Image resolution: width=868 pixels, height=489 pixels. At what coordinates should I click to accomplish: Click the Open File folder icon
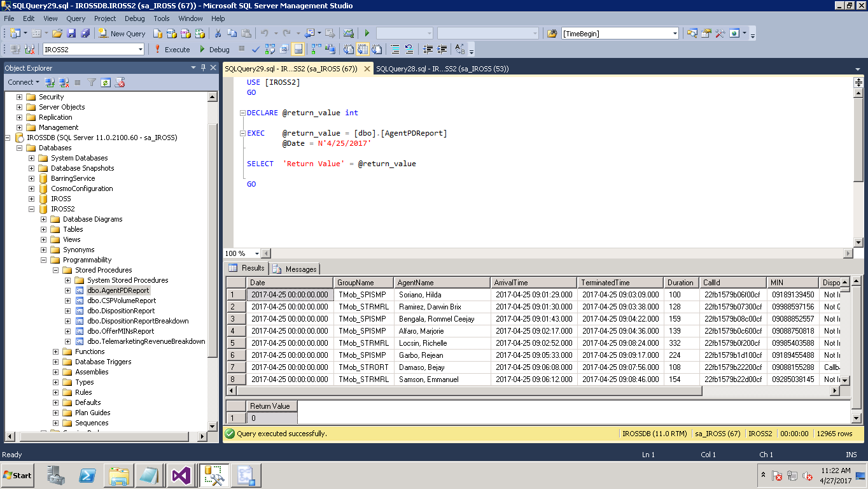57,33
